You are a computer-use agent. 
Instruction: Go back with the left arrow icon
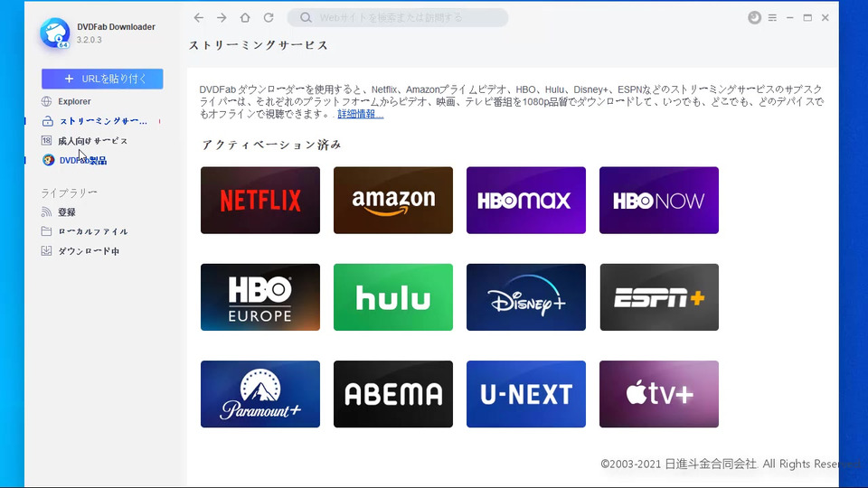point(199,18)
